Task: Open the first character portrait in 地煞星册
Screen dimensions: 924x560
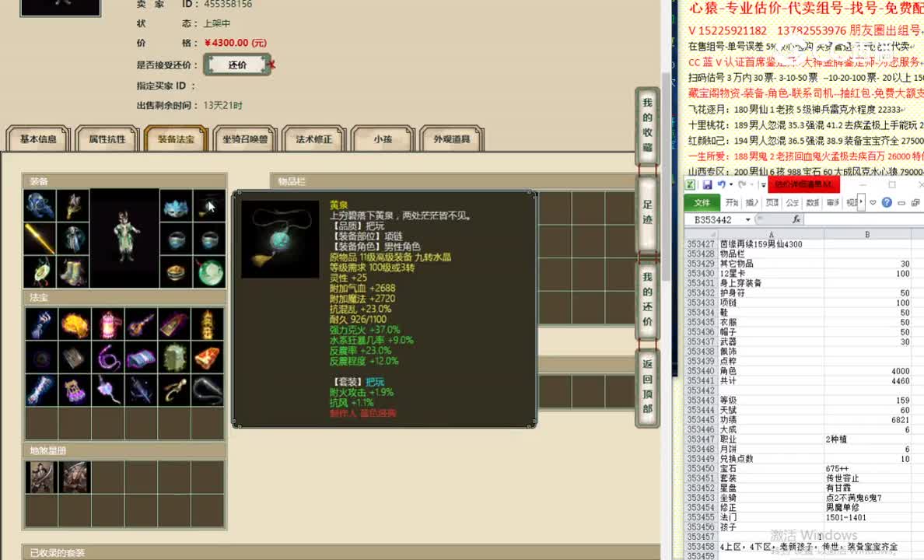Action: pyautogui.click(x=40, y=477)
